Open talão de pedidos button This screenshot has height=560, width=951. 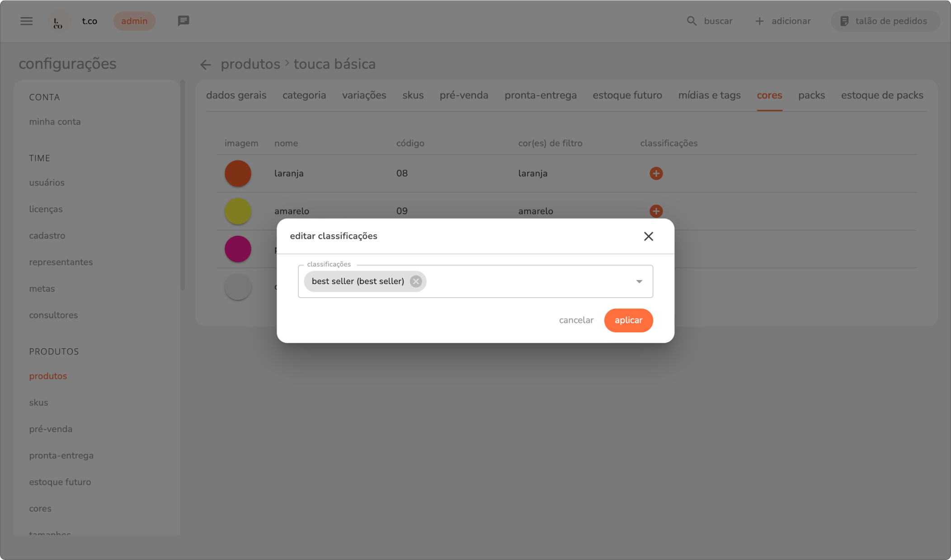(x=885, y=21)
